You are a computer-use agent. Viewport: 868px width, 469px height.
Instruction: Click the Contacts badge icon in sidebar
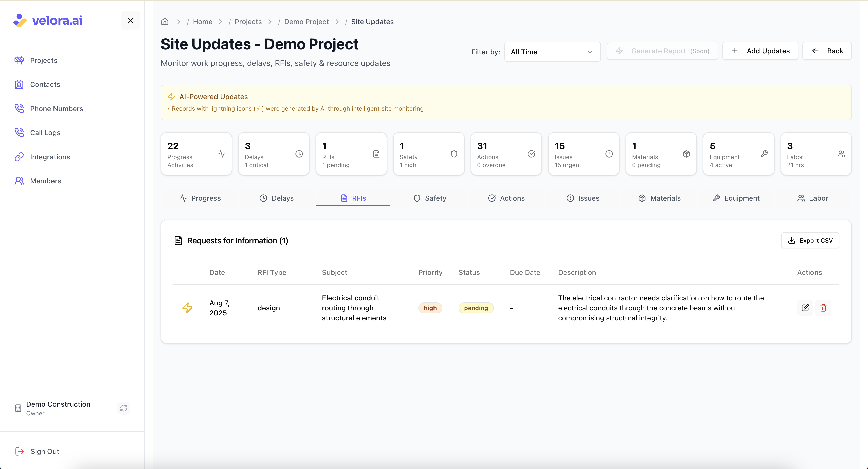tap(19, 85)
